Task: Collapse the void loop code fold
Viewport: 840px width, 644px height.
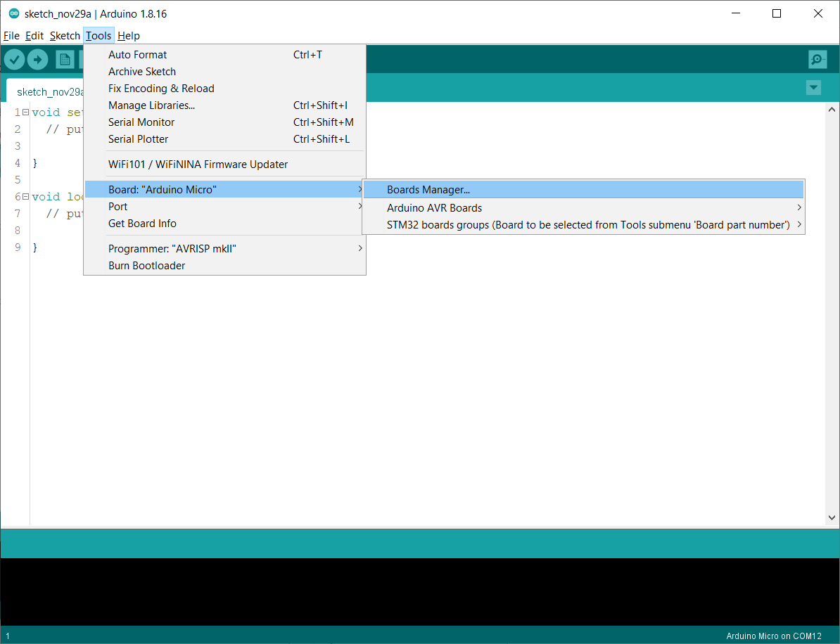Action: (x=26, y=196)
